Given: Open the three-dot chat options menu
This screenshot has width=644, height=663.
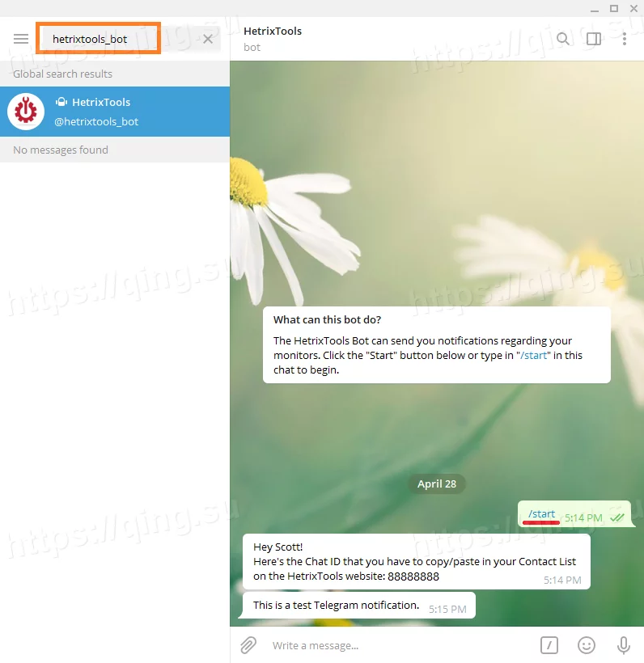Looking at the screenshot, I should (x=624, y=39).
